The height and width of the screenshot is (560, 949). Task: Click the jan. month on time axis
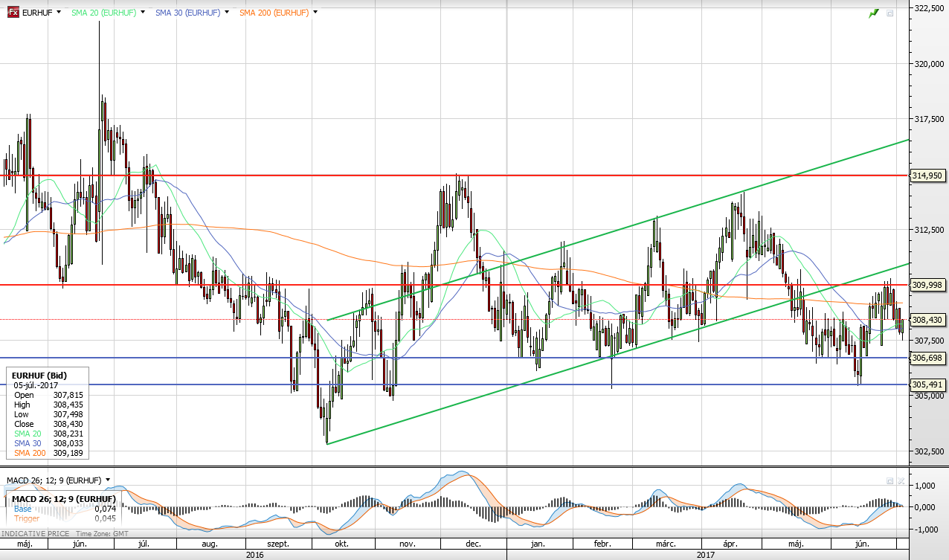tap(537, 544)
